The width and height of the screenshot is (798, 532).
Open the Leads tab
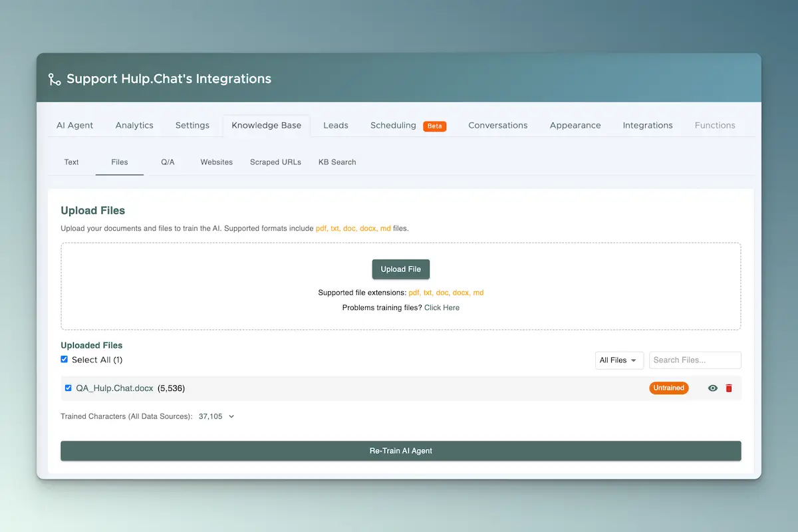pos(336,125)
